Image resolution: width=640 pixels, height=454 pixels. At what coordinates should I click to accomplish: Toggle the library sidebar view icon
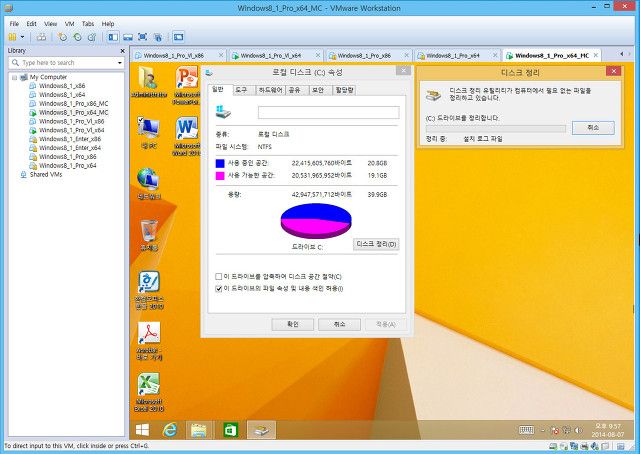113,37
